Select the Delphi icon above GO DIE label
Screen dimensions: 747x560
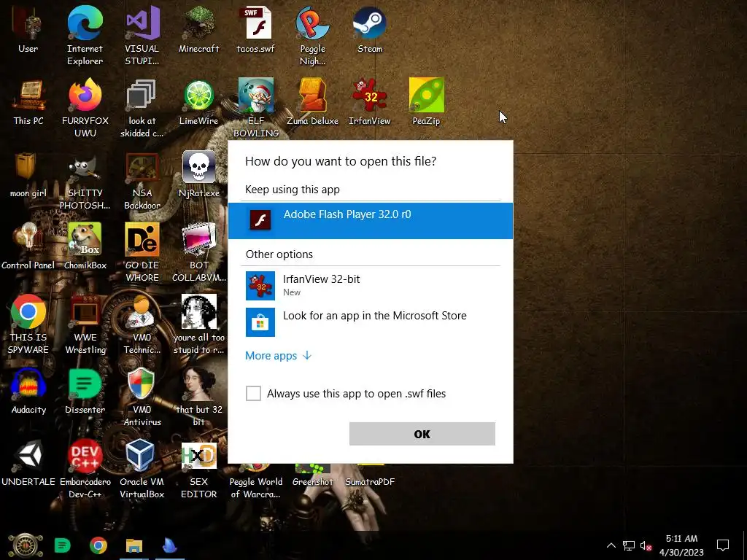tap(142, 239)
